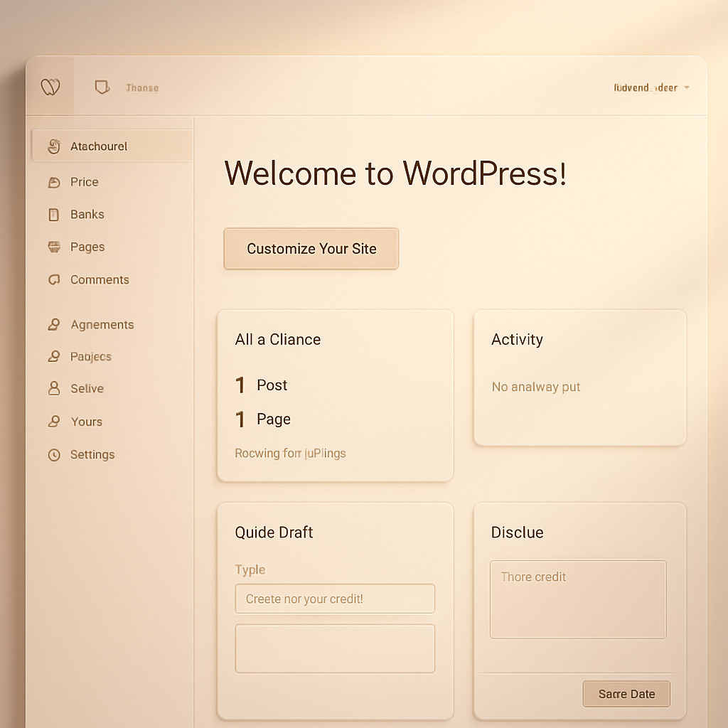This screenshot has width=728, height=728.
Task: Click the Pages sidebar icon
Action: click(54, 247)
